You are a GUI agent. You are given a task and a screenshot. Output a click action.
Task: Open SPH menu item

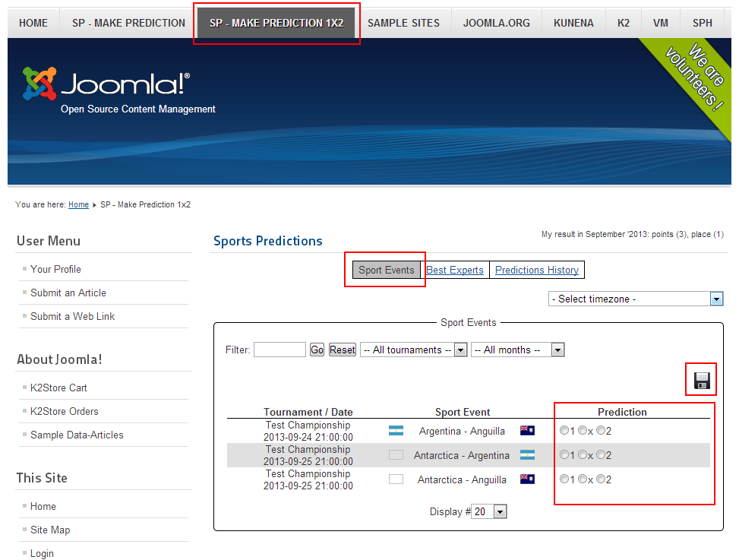[x=703, y=23]
